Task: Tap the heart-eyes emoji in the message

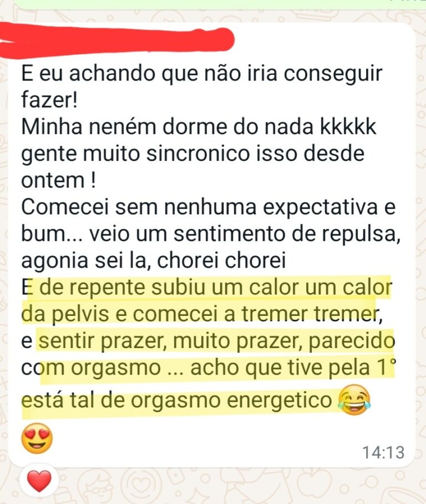Action: (x=37, y=438)
